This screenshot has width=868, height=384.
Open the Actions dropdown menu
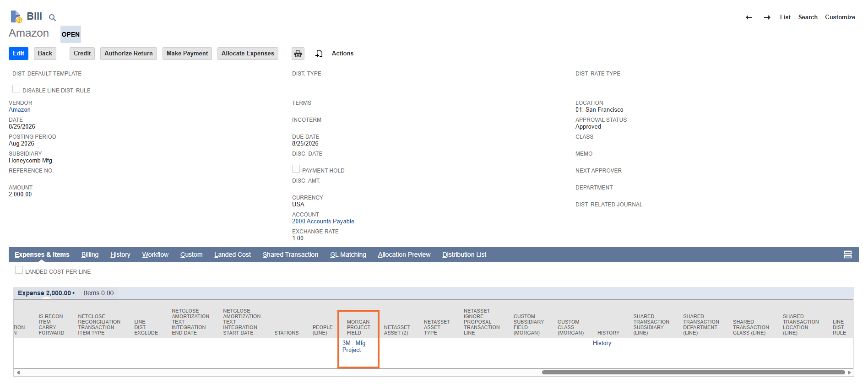tap(342, 54)
